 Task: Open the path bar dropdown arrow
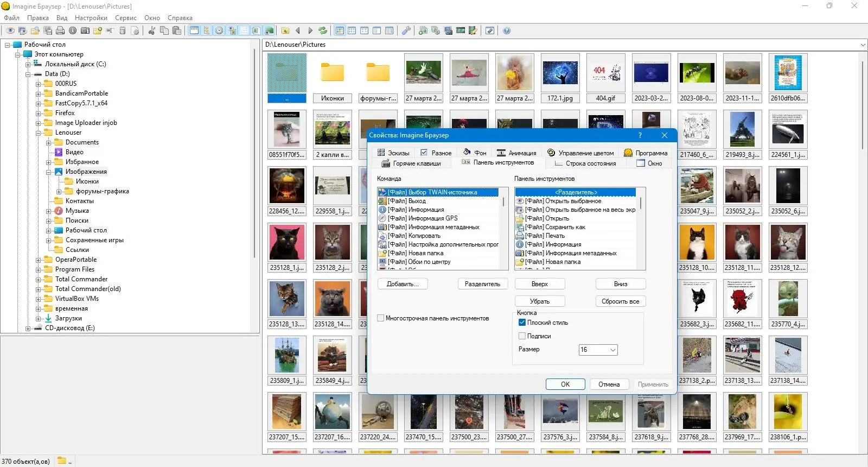(x=863, y=45)
